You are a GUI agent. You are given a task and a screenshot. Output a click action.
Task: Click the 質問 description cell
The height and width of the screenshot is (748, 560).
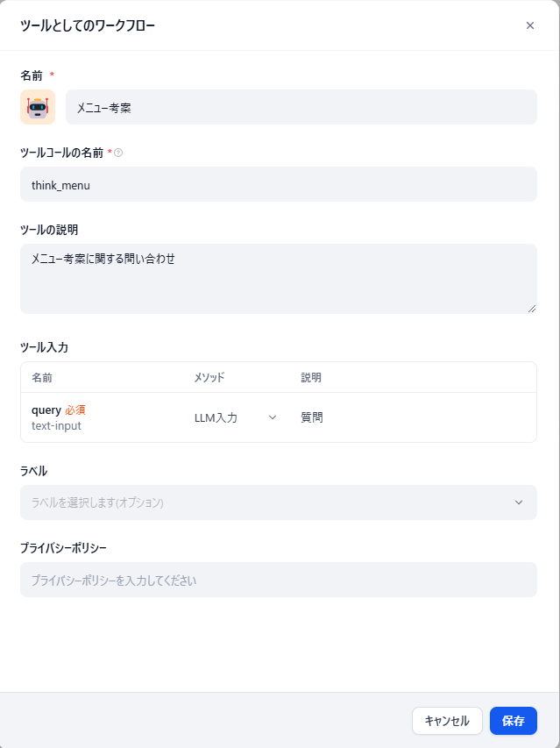pos(312,417)
